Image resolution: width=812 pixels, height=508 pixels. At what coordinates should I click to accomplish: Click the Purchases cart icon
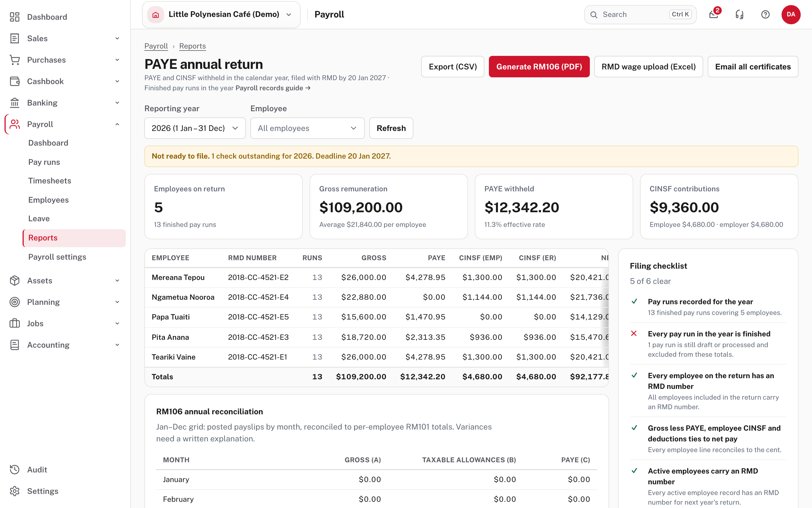[x=14, y=60]
